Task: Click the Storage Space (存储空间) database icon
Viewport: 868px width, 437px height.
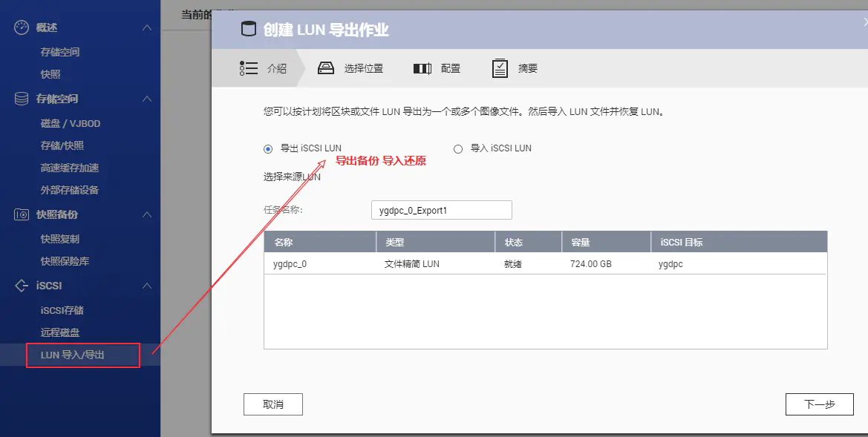Action: pos(22,99)
